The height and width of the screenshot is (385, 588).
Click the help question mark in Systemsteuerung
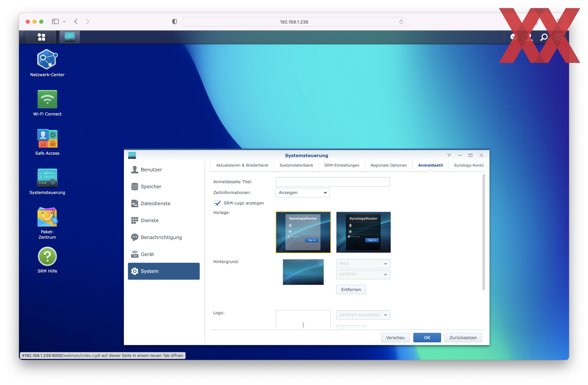[449, 155]
